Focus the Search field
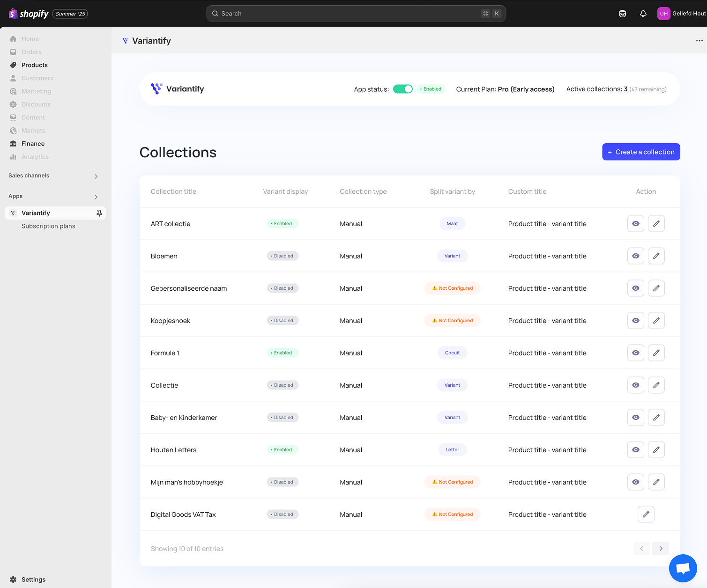The width and height of the screenshot is (707, 588). (x=356, y=14)
